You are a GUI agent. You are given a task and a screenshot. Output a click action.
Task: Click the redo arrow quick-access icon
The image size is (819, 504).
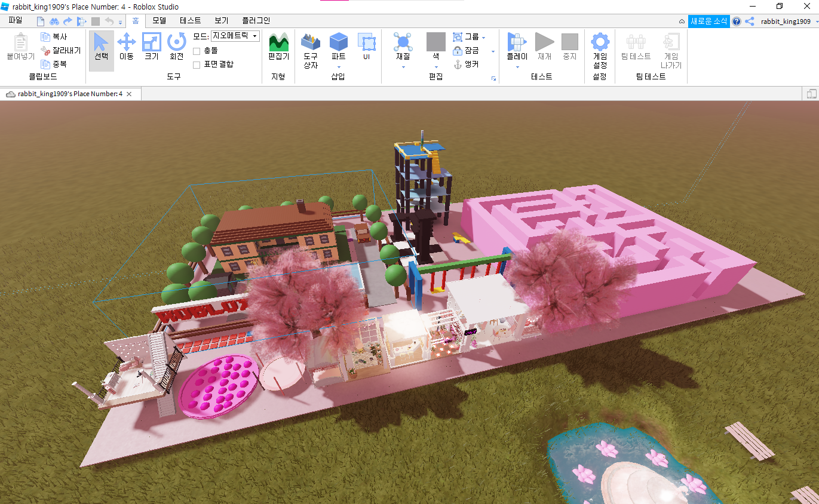click(x=68, y=21)
